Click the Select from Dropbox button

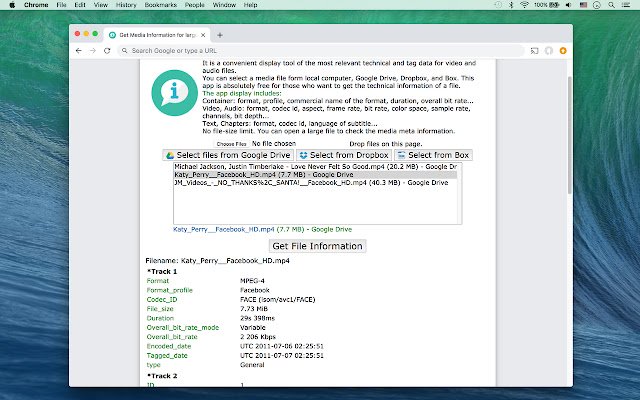point(344,155)
